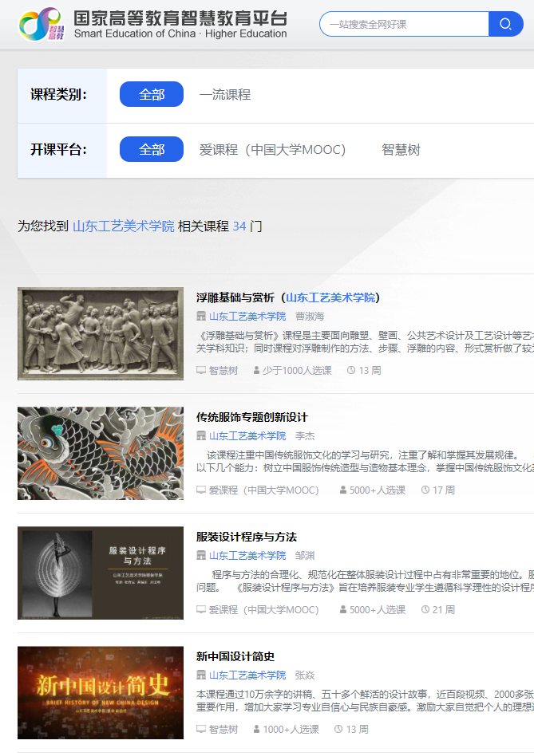
Task: Click platform monitor icon beside 智慧树 in first course
Action: tap(201, 371)
